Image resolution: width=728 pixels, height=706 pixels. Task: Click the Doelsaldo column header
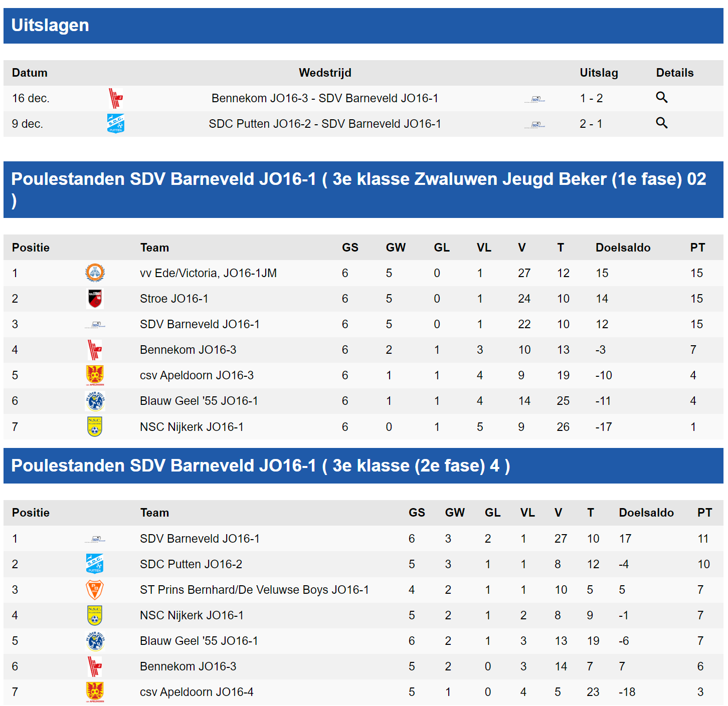pos(623,248)
